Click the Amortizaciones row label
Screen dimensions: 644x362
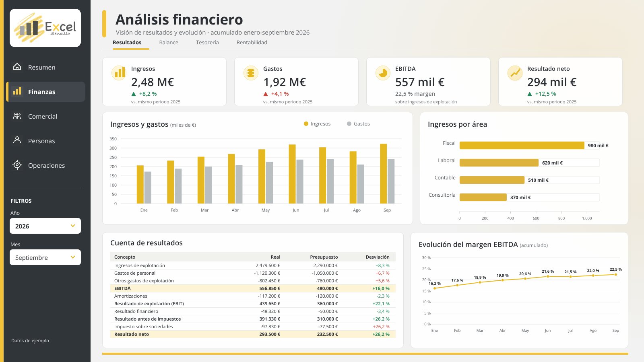point(131,296)
